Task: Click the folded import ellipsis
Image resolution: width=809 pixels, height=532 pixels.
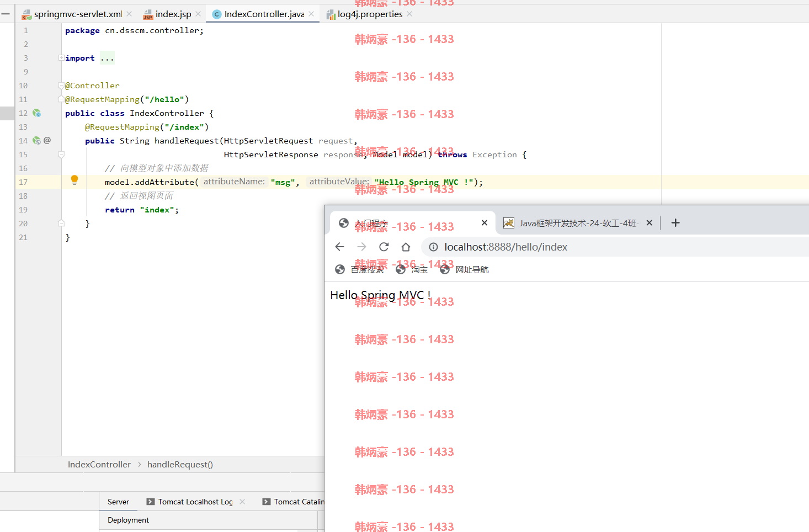Action: pos(107,58)
